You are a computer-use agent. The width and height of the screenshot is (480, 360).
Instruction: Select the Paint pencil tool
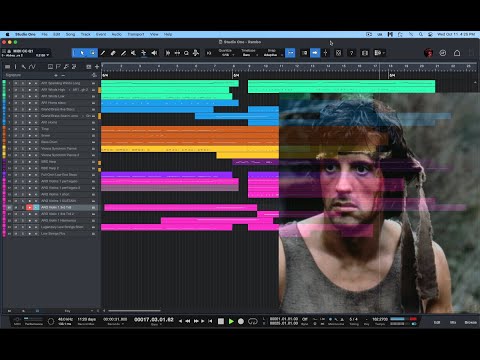[x=123, y=53]
